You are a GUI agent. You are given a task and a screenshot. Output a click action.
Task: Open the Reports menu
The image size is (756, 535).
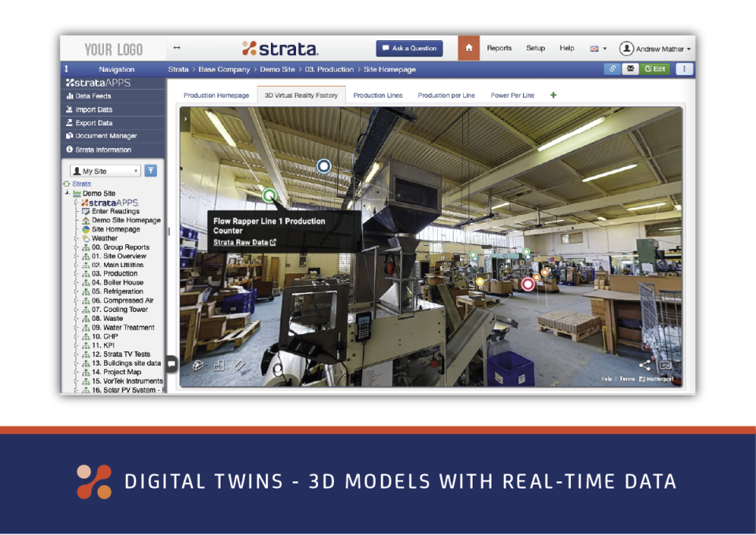point(499,48)
